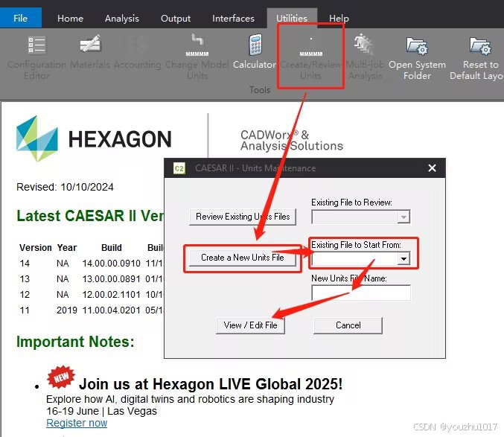Click Review Existing Units Files button
Viewport: 504px width, 437px height.
[x=243, y=217]
